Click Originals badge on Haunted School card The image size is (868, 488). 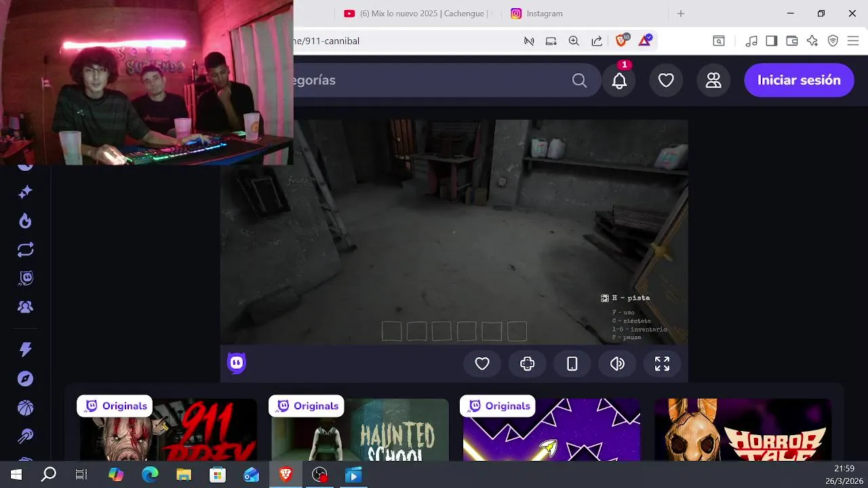coord(307,406)
